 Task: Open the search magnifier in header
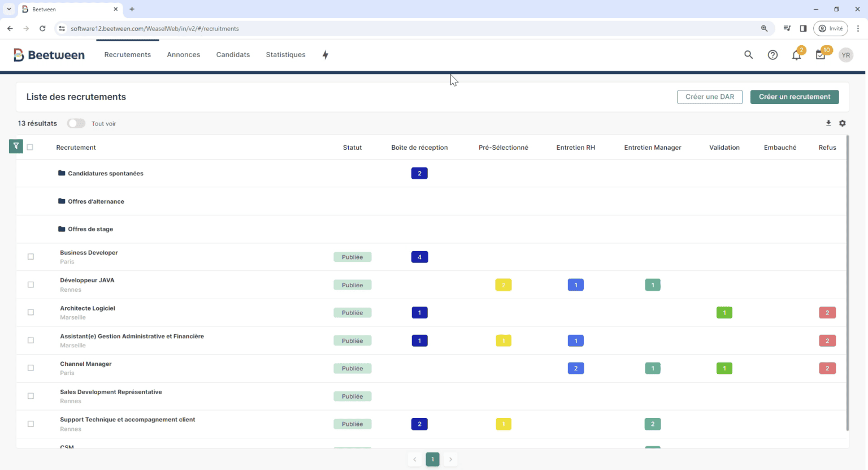pos(749,55)
